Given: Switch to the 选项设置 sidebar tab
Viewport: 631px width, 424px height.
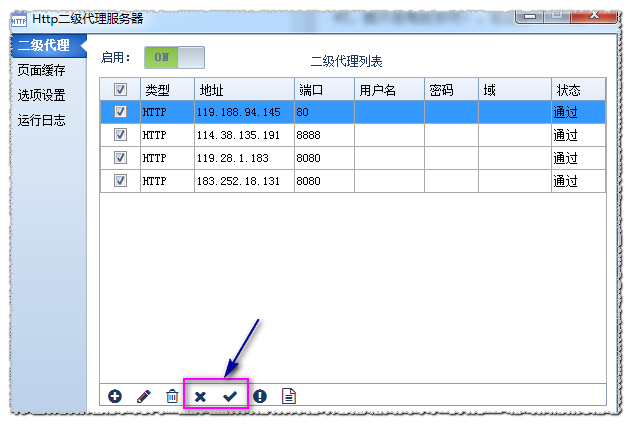Looking at the screenshot, I should (x=41, y=95).
